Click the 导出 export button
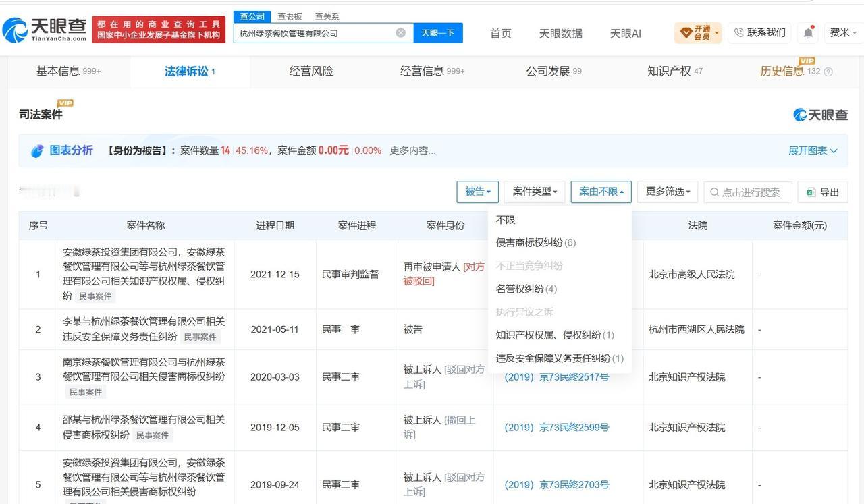Image resolution: width=864 pixels, height=504 pixels. pos(822,192)
